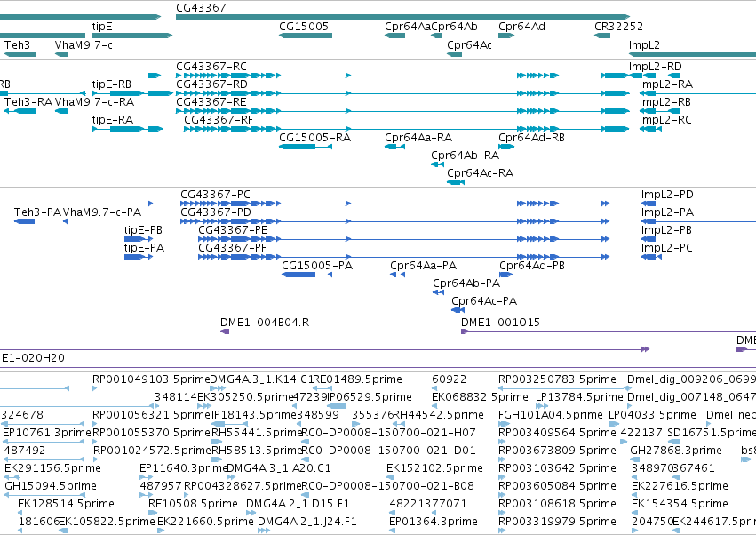Click the VhaM9.7-c-PA protein label
Viewport: 756px width, 535px height.
point(102,212)
